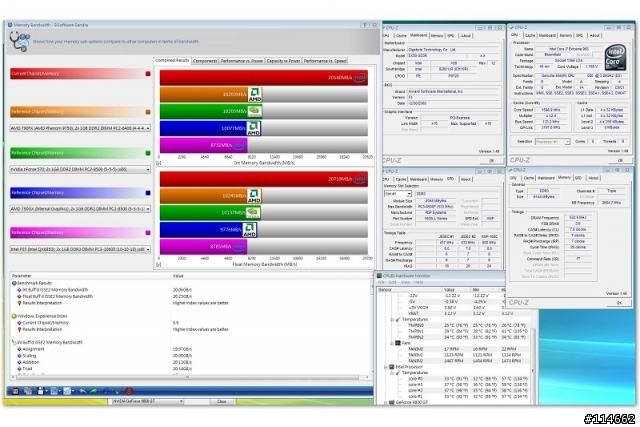Click OK in the CPU-Z CPU window

coord(620,160)
